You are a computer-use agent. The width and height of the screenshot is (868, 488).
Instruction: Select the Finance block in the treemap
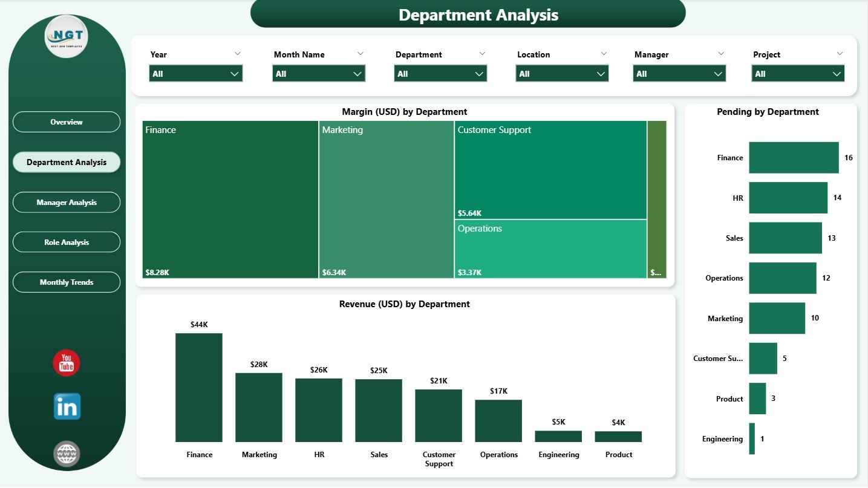[x=230, y=200]
